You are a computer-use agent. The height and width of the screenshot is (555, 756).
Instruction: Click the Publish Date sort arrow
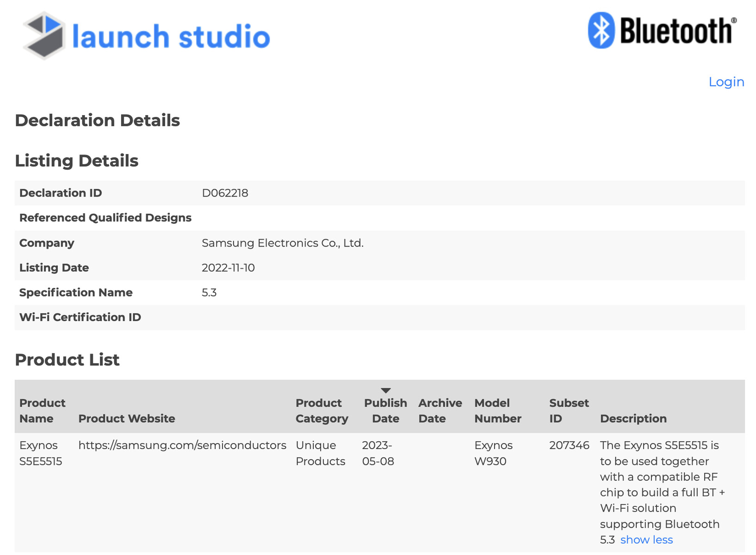[386, 390]
